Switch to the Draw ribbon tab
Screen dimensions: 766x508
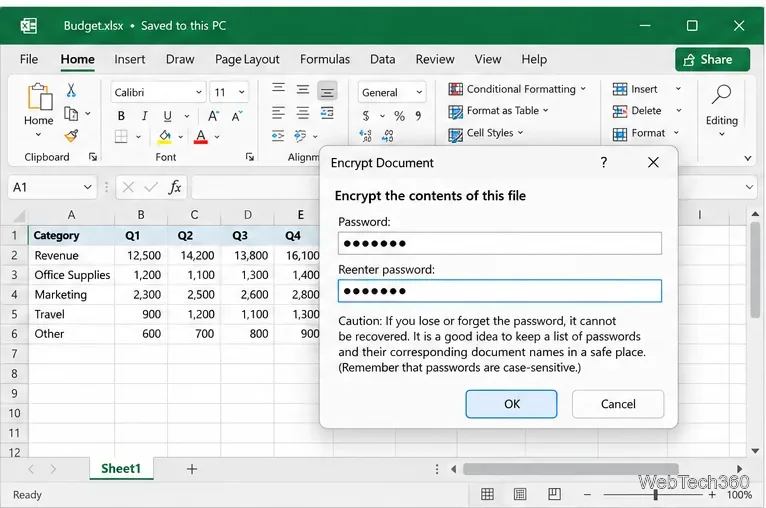pyautogui.click(x=180, y=59)
